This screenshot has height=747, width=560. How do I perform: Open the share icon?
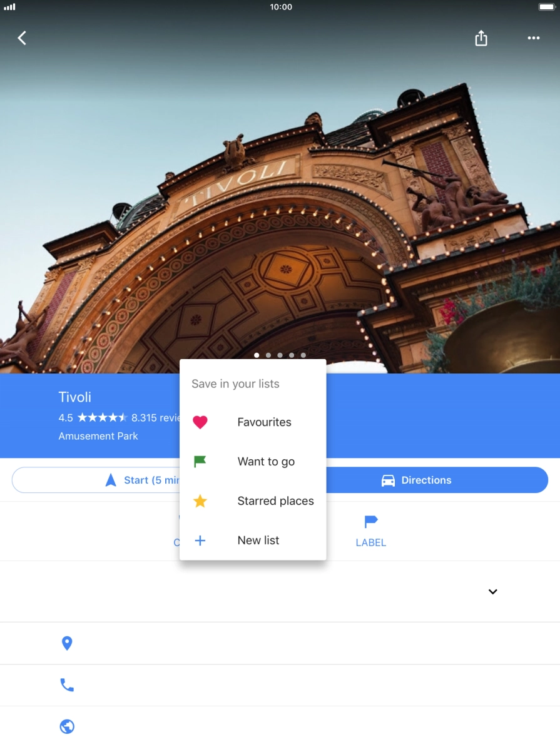(x=481, y=38)
